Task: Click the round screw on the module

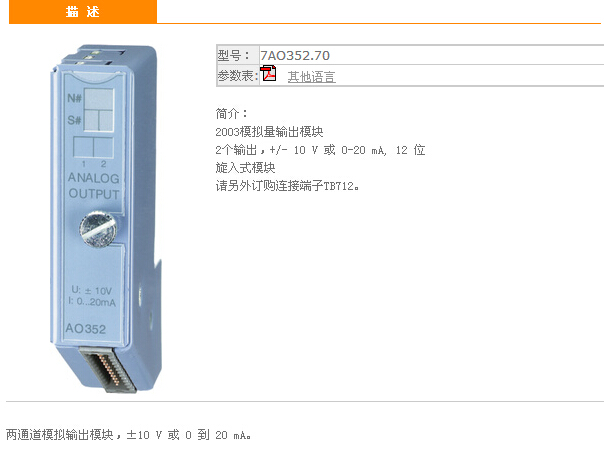Action: coord(98,229)
